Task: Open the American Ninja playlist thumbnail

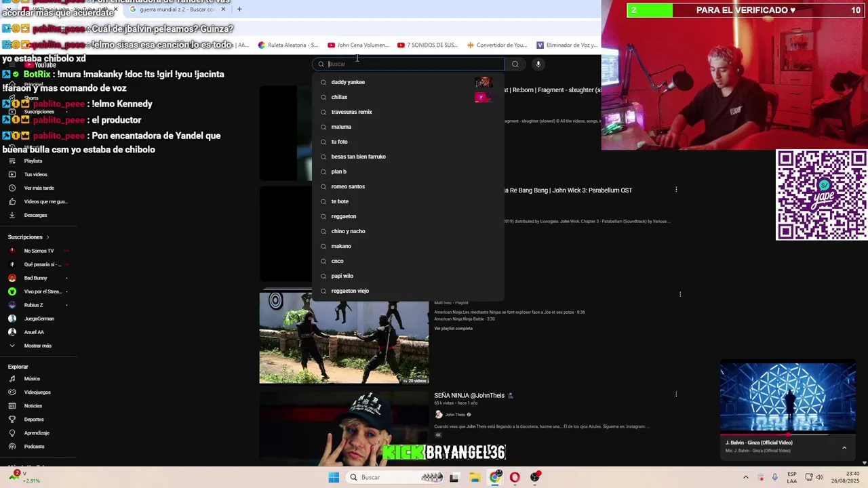Action: coord(344,338)
